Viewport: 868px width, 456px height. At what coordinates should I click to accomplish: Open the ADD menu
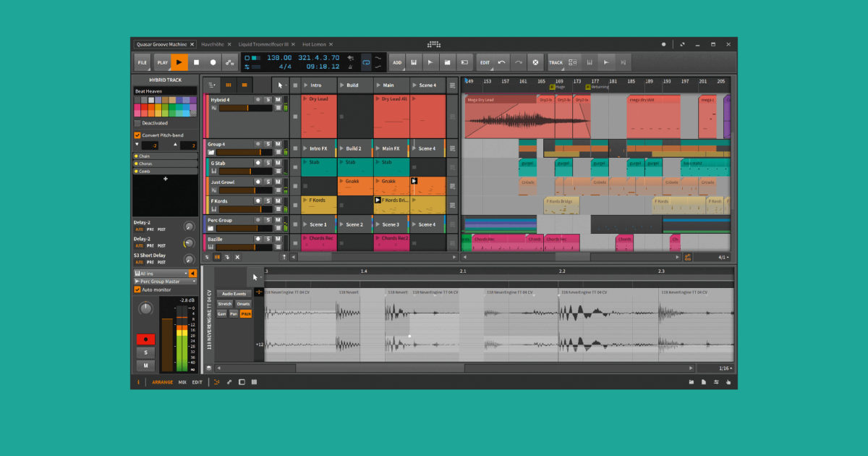tap(397, 62)
